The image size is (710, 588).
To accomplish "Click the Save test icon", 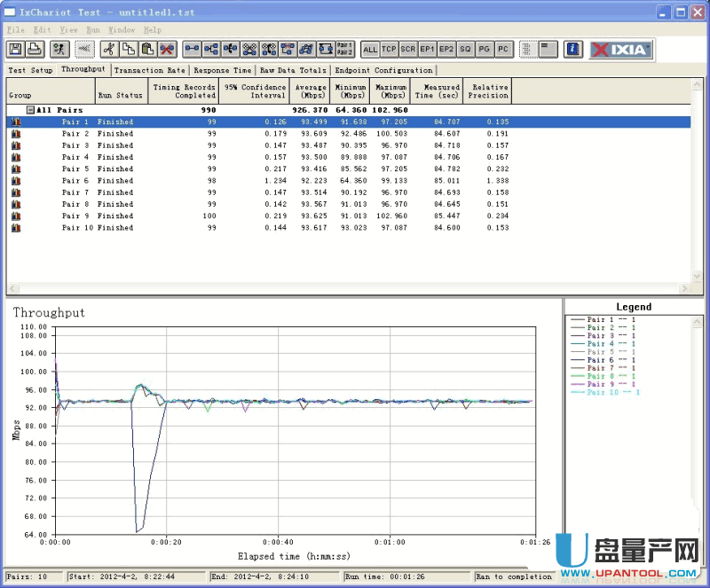I will [x=17, y=50].
